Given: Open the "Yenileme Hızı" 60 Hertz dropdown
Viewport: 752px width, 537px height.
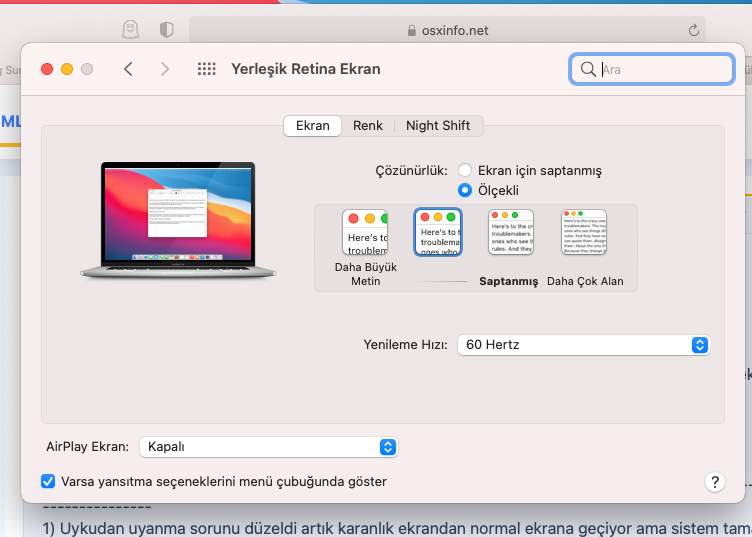Looking at the screenshot, I should point(584,345).
